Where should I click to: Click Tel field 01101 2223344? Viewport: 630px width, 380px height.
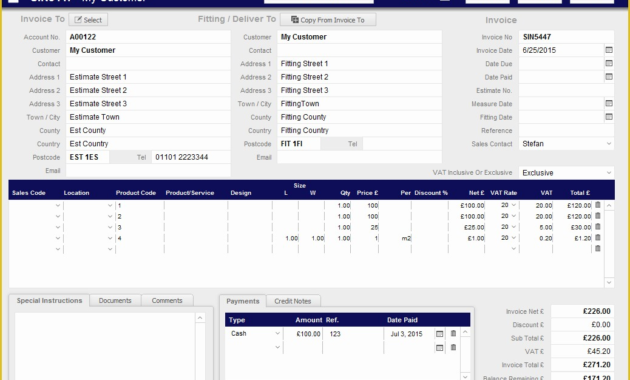(x=191, y=157)
